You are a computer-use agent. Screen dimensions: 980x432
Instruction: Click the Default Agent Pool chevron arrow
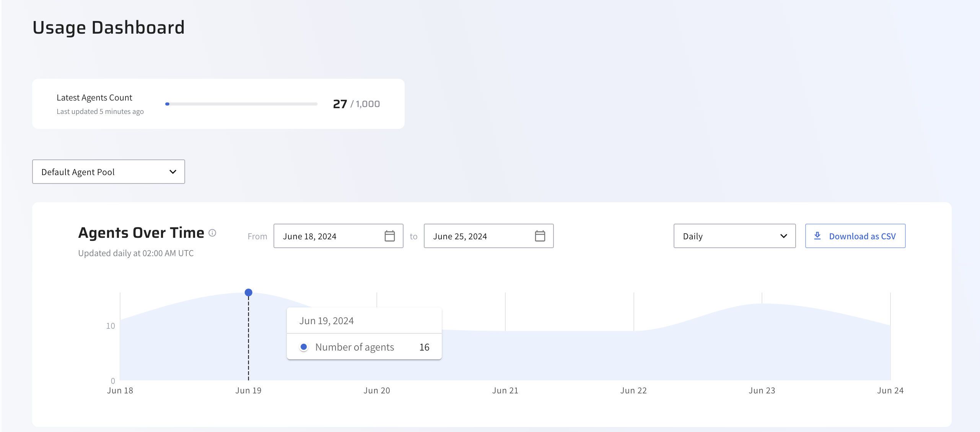(x=173, y=172)
